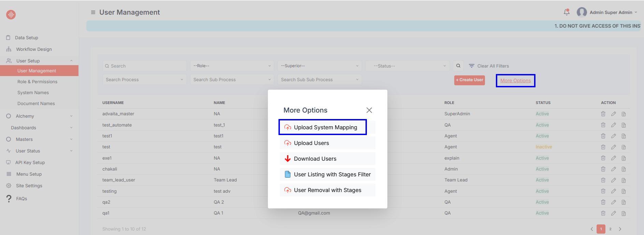The image size is (644, 235).
Task: Expand the User Status section
Action: 39,151
